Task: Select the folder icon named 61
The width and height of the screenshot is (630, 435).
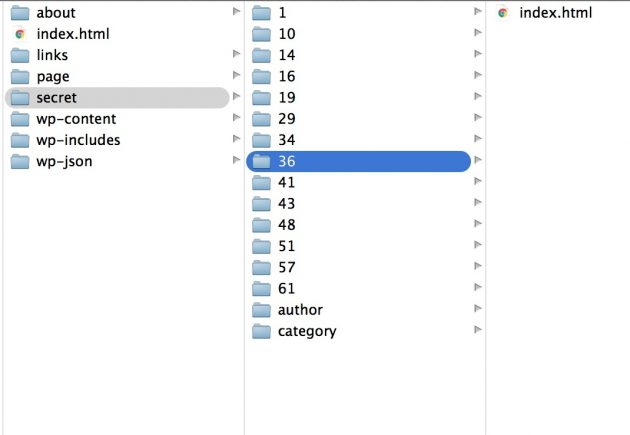Action: tap(261, 288)
